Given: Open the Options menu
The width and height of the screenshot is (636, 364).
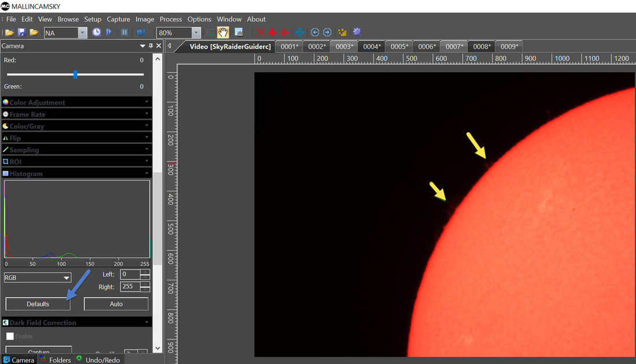Looking at the screenshot, I should [x=199, y=19].
